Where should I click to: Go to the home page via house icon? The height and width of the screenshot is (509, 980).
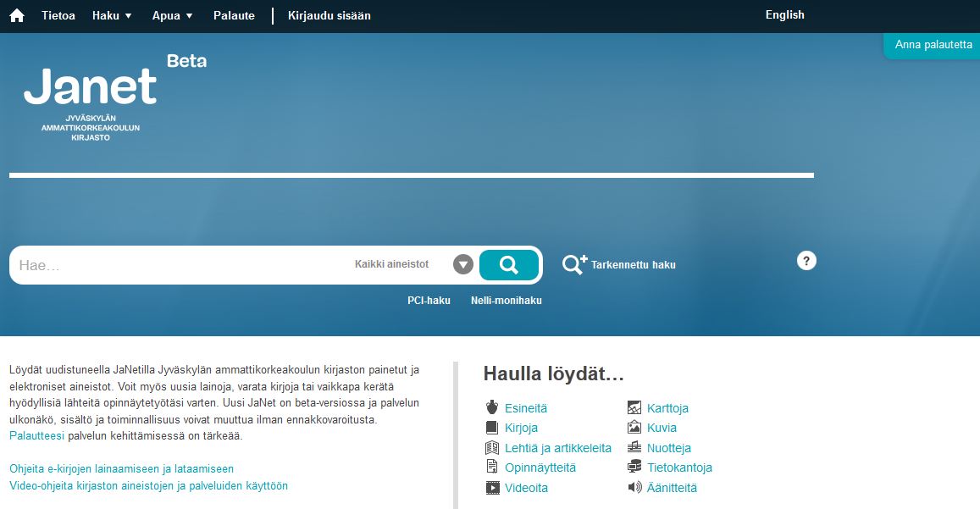coord(17,15)
